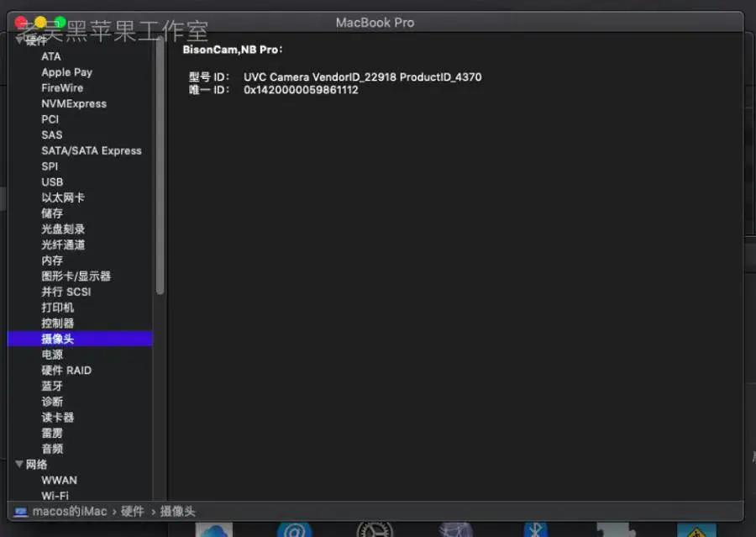Open Wi-Fi under the 网络 section
Viewport: 756px width, 537px height.
(55, 496)
